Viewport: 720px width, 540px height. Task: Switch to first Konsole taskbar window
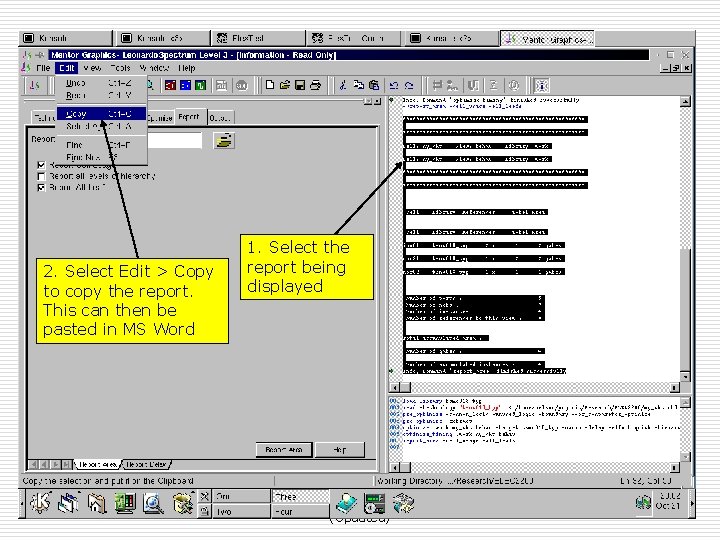[x=65, y=38]
